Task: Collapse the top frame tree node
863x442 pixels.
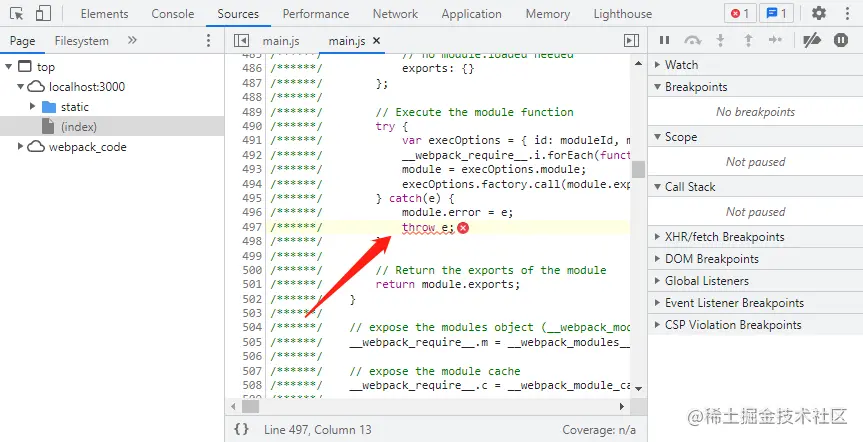Action: pos(8,67)
